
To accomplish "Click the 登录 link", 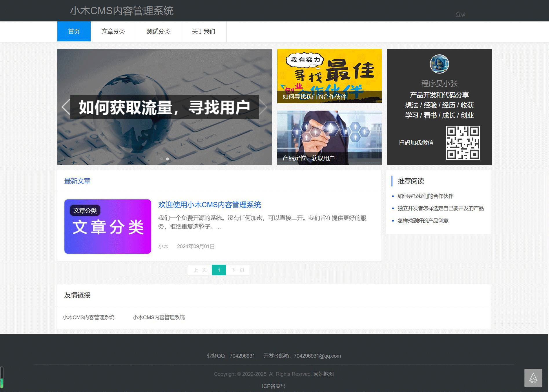I will pos(460,14).
